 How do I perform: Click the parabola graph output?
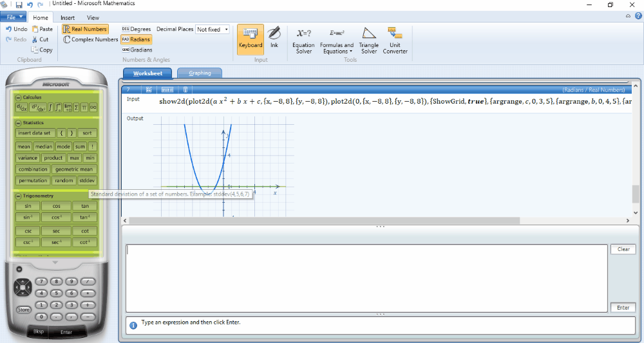[223, 166]
